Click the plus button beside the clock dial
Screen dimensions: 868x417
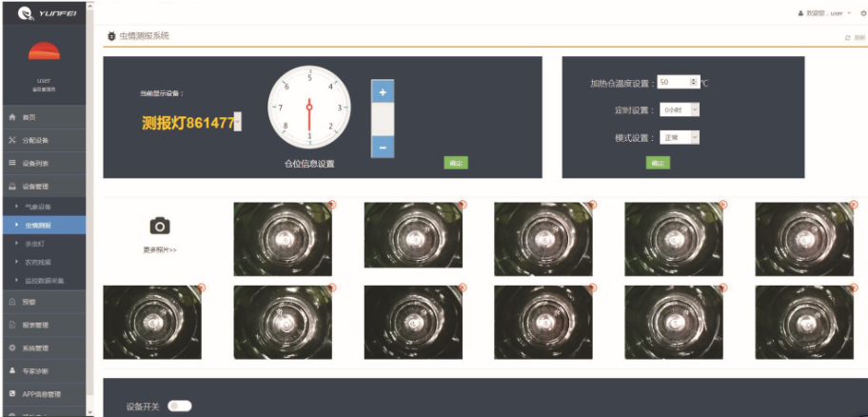[x=383, y=92]
